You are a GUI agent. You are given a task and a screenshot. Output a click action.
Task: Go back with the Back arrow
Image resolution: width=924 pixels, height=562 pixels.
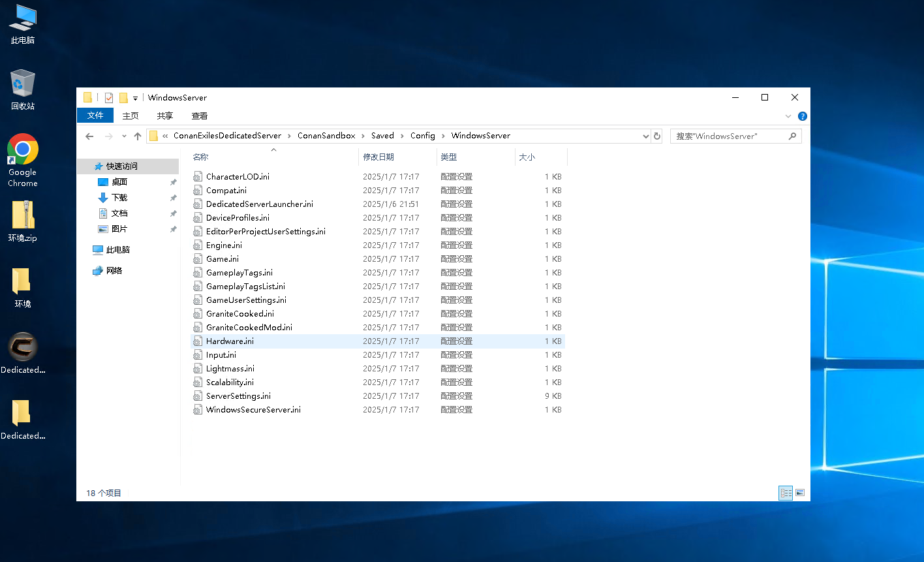coord(90,136)
